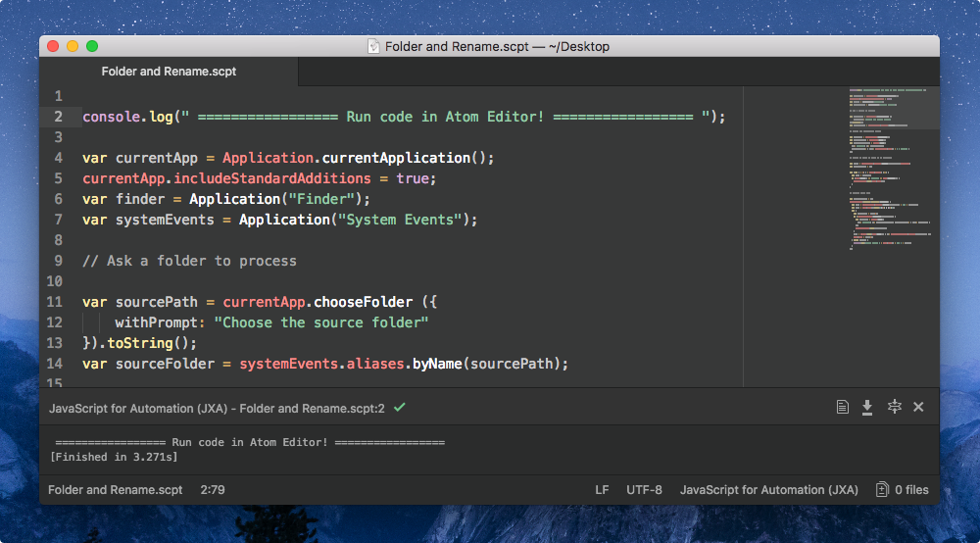
Task: Click the file icon in the title bar
Action: click(x=373, y=46)
